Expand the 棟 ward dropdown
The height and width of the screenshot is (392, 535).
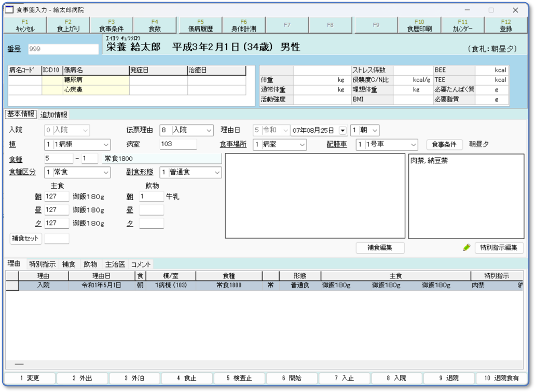[x=106, y=145]
